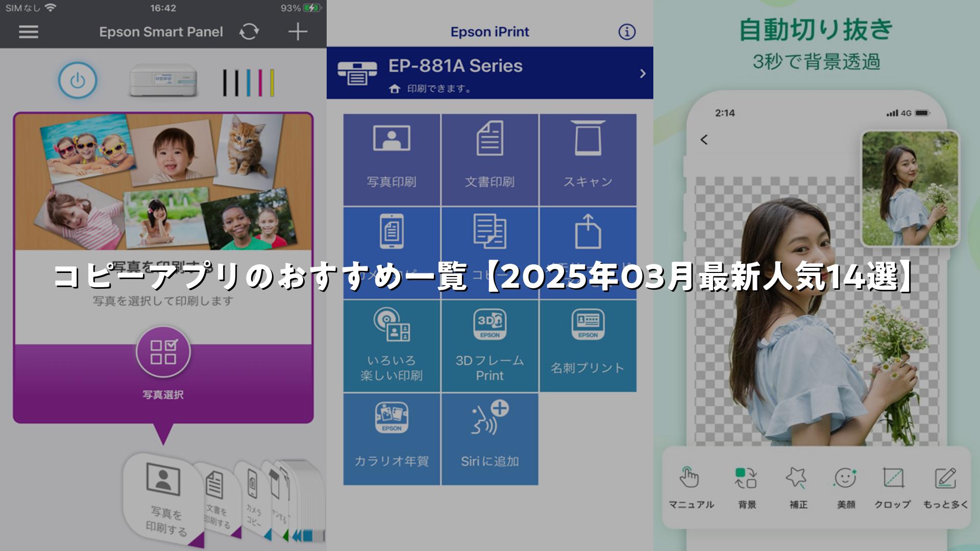This screenshot has width=980, height=551.
Task: Tap the Wi-Fi icon in status bar
Action: (50, 8)
